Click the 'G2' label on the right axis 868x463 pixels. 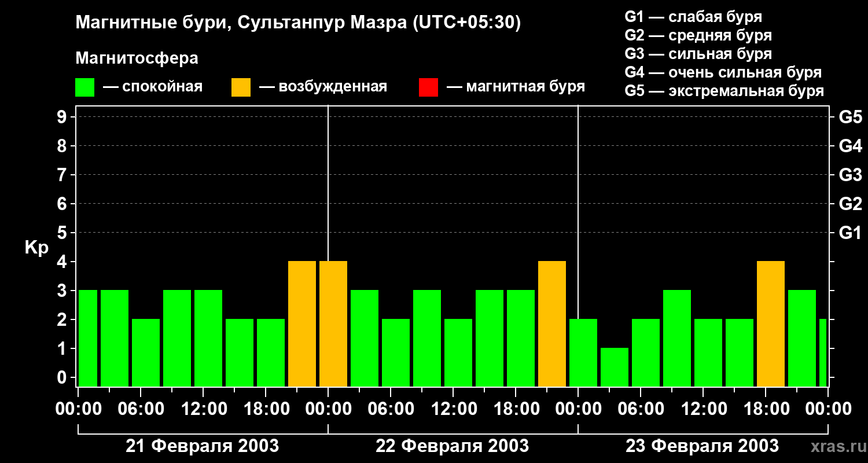click(850, 204)
